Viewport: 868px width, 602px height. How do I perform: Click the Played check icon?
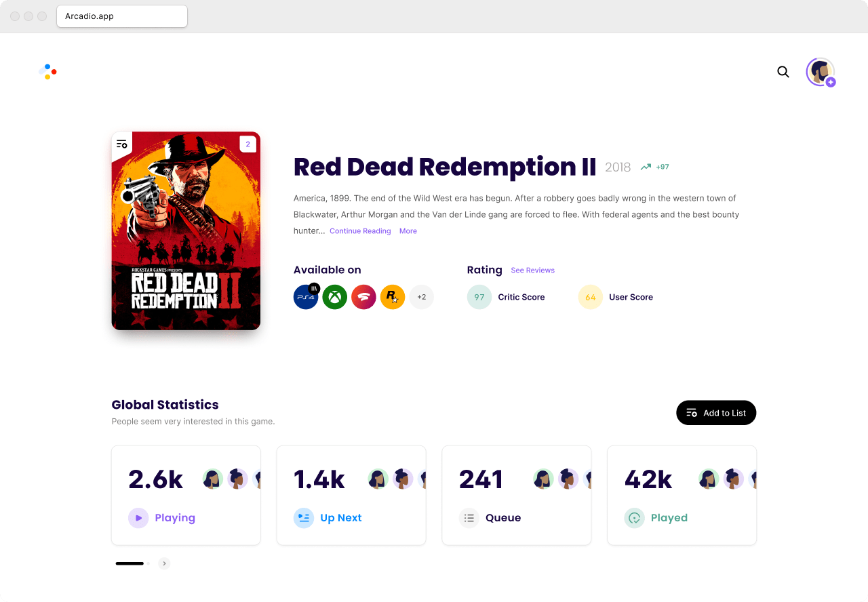pyautogui.click(x=634, y=518)
